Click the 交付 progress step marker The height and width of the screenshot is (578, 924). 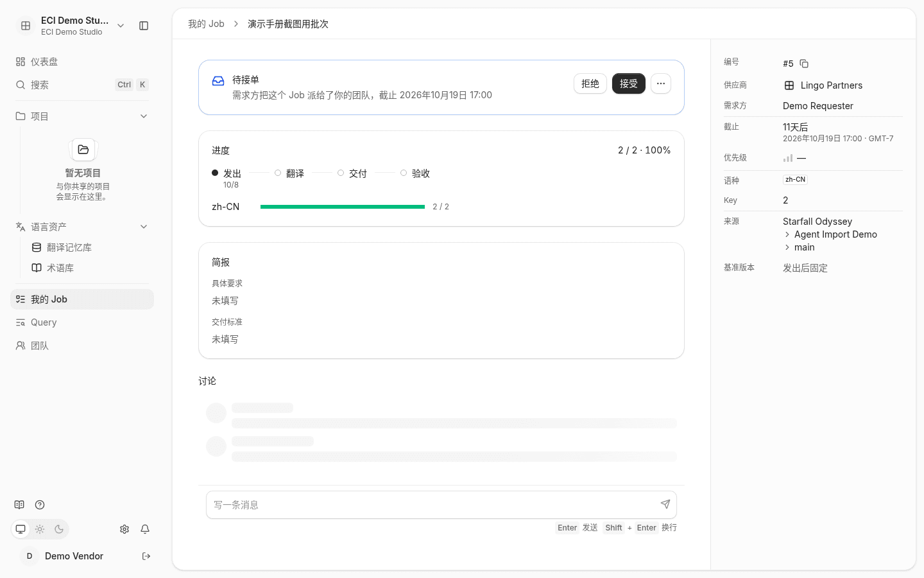click(341, 173)
